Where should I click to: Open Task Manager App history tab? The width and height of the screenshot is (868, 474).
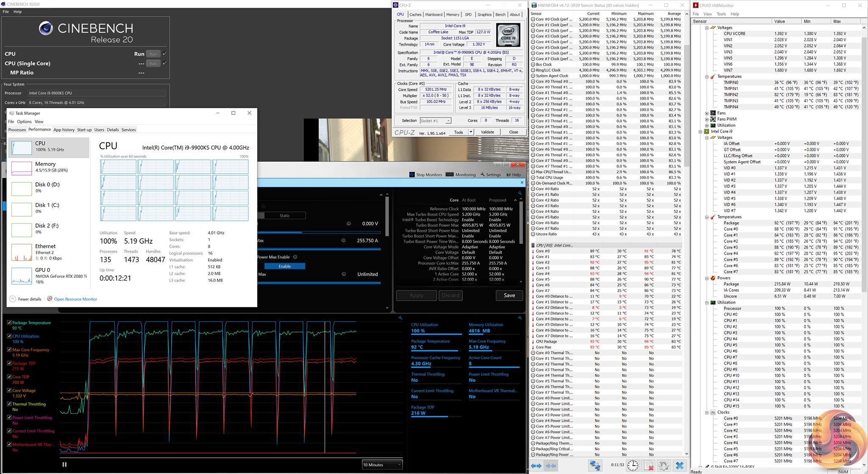coord(64,130)
